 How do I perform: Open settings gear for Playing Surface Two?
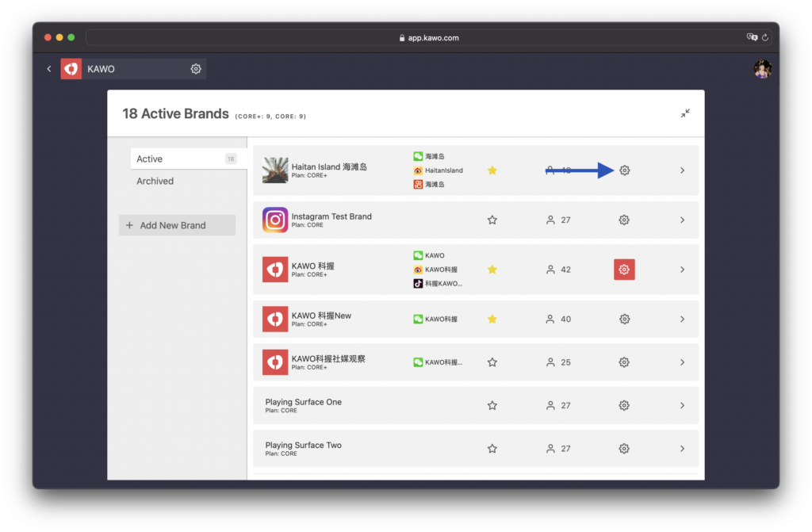click(x=624, y=449)
